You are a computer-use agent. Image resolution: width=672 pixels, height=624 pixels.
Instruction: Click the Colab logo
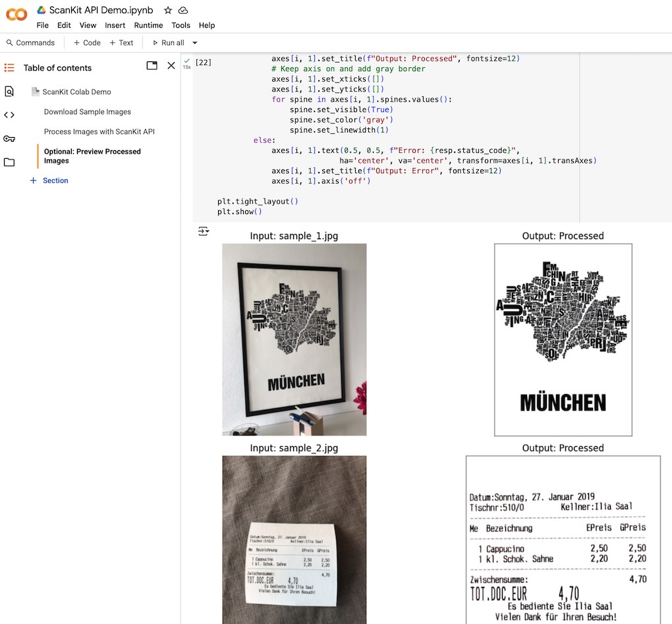15,14
